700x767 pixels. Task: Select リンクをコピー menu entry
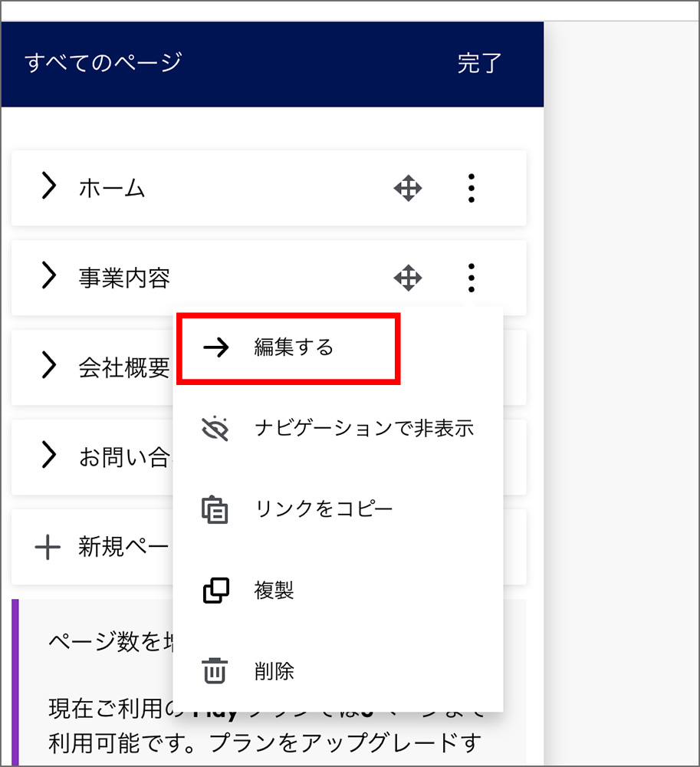click(338, 509)
